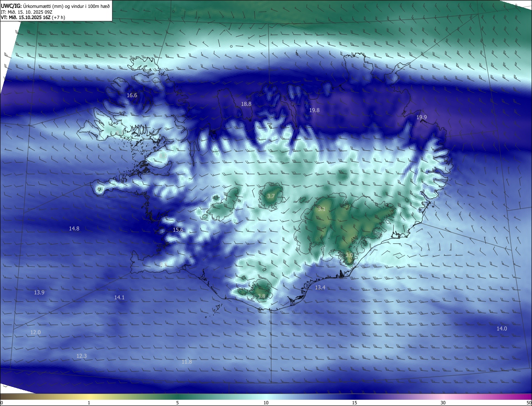Click the 12.3 value label
This screenshot has width=532, height=406.
coord(81,356)
